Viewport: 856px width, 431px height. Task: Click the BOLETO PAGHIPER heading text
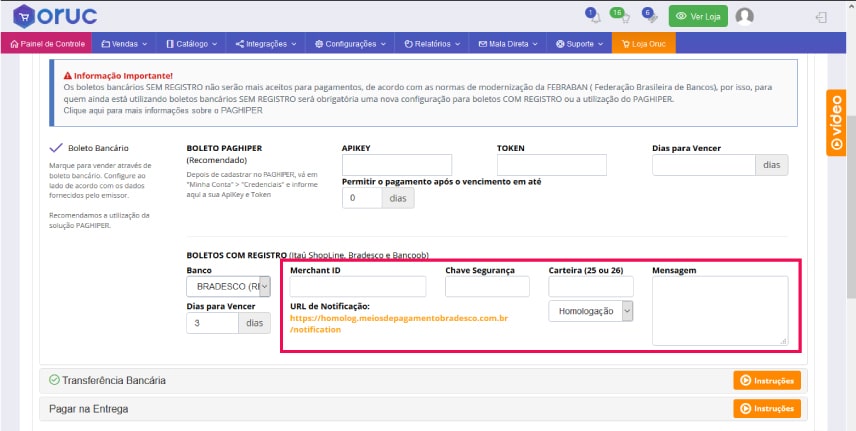[224, 148]
